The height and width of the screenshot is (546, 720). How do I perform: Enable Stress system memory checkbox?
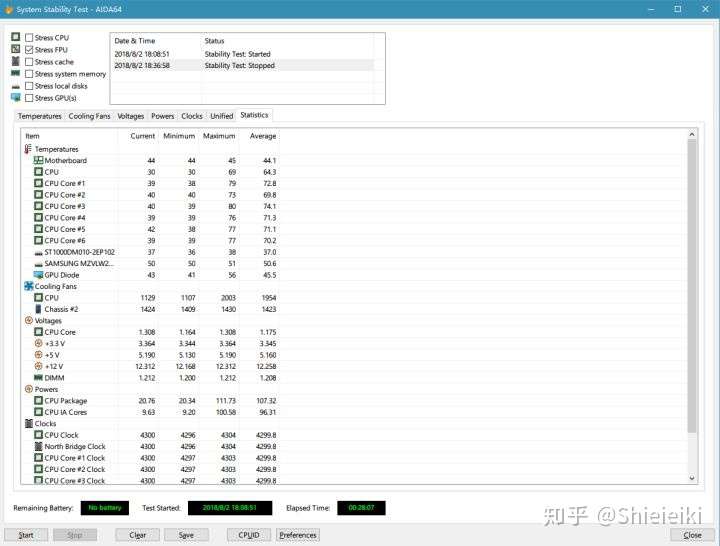coord(29,74)
